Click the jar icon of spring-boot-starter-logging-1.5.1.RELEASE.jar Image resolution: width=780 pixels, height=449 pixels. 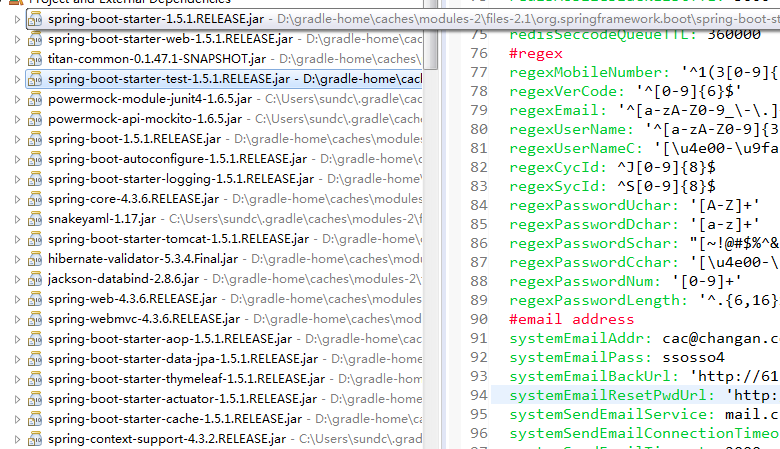click(35, 179)
